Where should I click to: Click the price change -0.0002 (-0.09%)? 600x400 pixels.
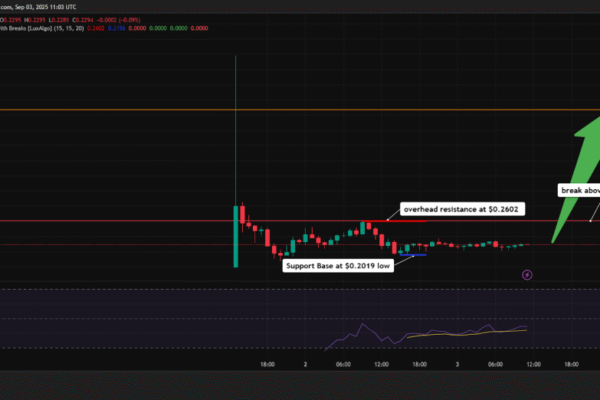(x=118, y=20)
